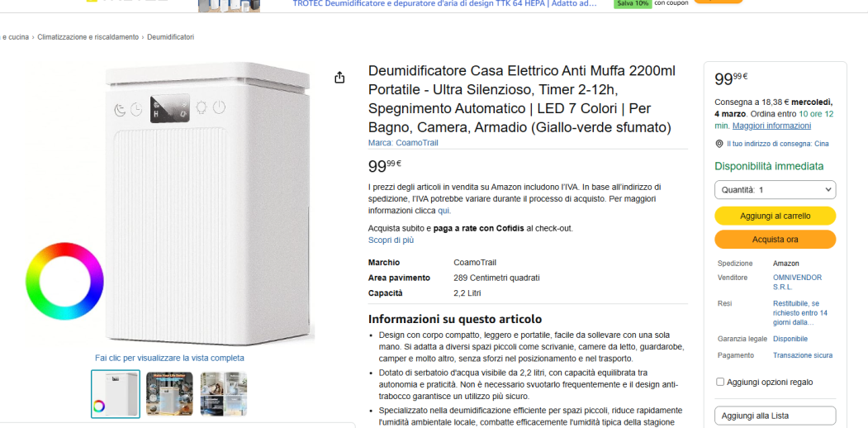Click the share icon beside product image
Viewport: 868px width, 428px height.
pyautogui.click(x=340, y=78)
